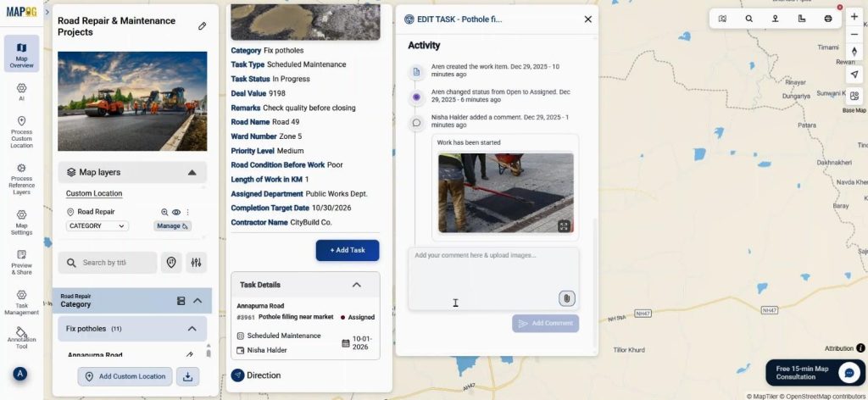Click the place marker toolbar icon
Image resolution: width=868 pixels, height=400 pixels.
(x=776, y=19)
